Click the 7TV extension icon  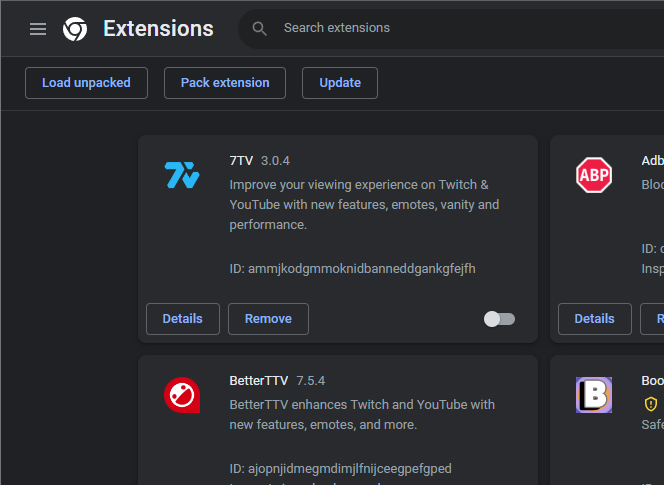tap(182, 175)
